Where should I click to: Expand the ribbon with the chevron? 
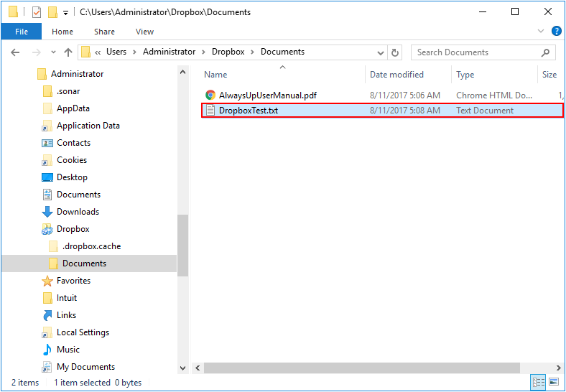pyautogui.click(x=541, y=32)
